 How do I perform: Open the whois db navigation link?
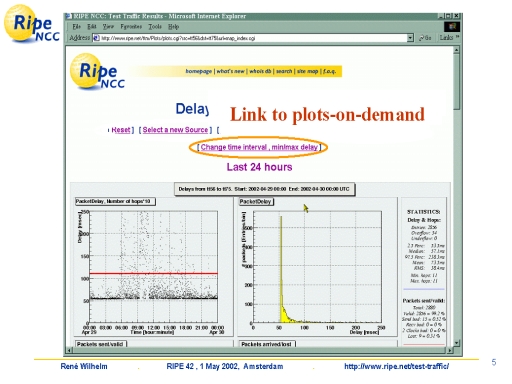pos(260,71)
